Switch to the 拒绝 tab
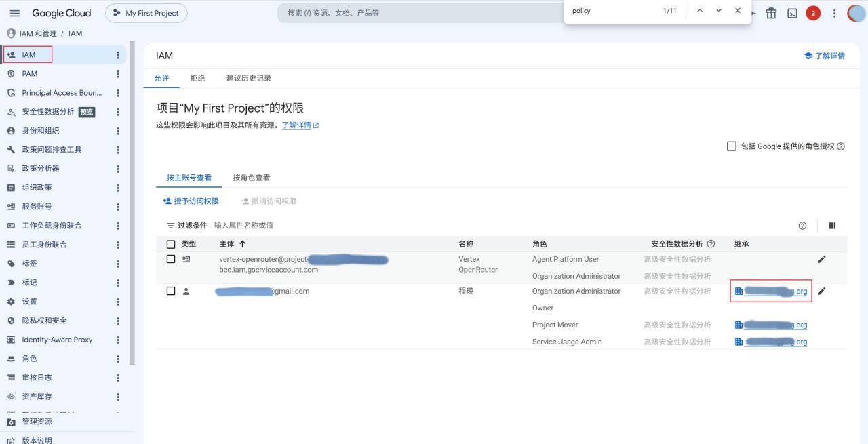This screenshot has height=444, width=868. click(197, 78)
